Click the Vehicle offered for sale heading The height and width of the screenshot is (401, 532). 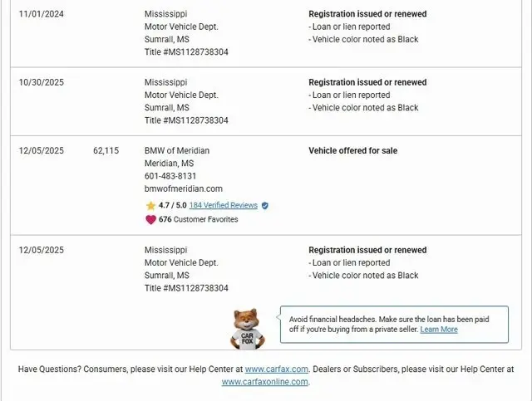coord(352,150)
